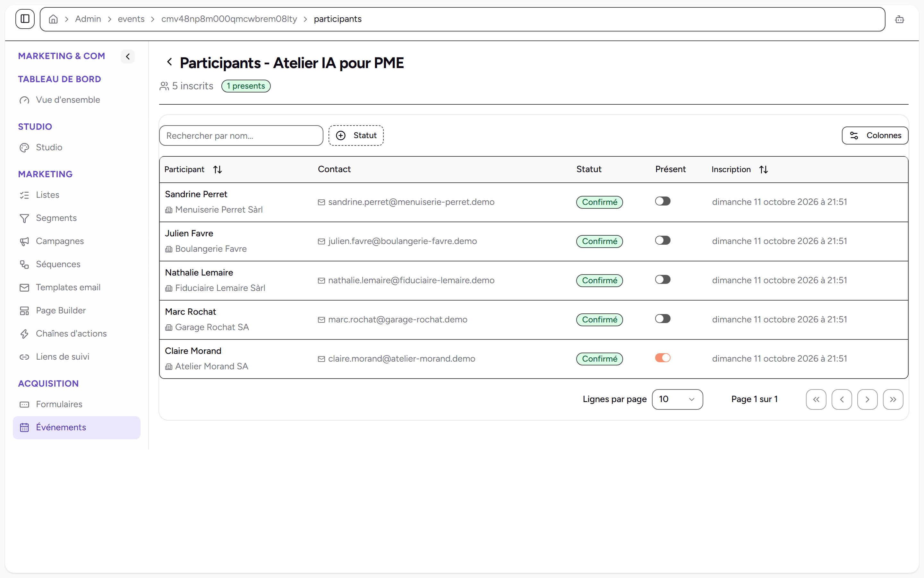Jump to last page of participants
Image resolution: width=924 pixels, height=578 pixels.
pos(893,399)
